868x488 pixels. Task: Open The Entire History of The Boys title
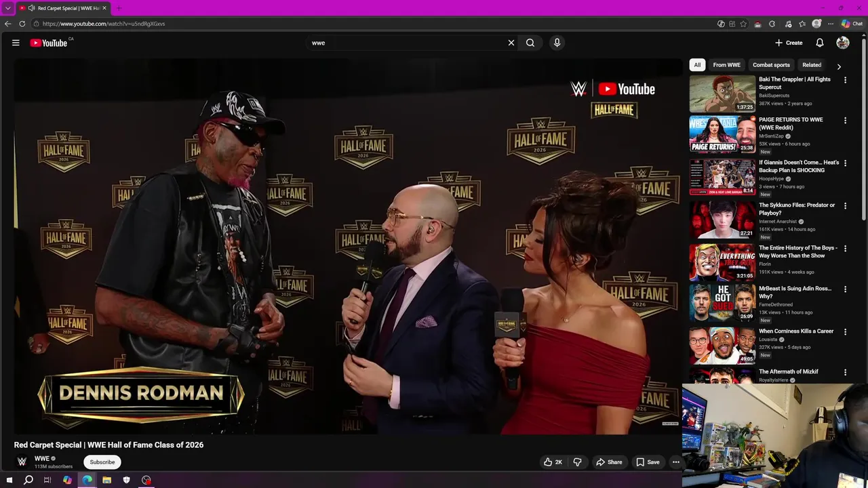798,251
